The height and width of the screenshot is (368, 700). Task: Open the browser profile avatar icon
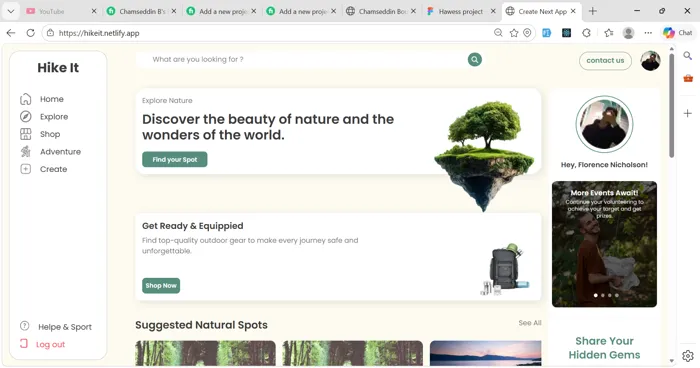point(629,33)
